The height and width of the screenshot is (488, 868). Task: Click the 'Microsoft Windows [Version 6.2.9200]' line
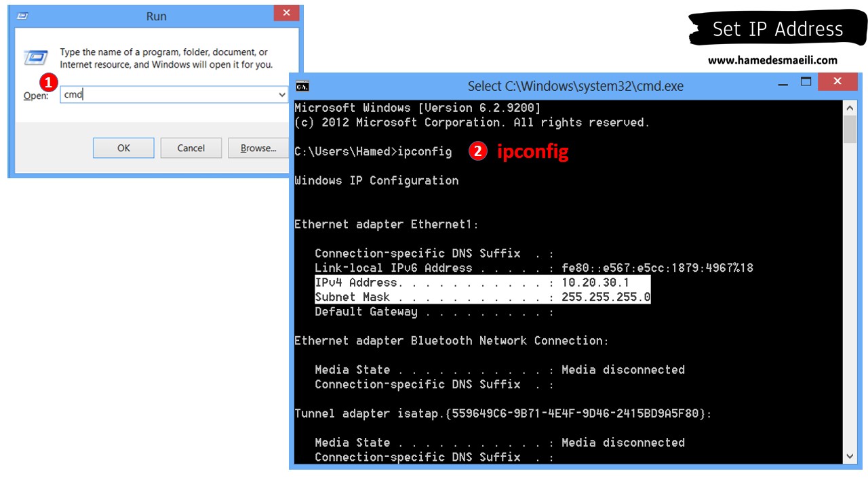pyautogui.click(x=418, y=108)
